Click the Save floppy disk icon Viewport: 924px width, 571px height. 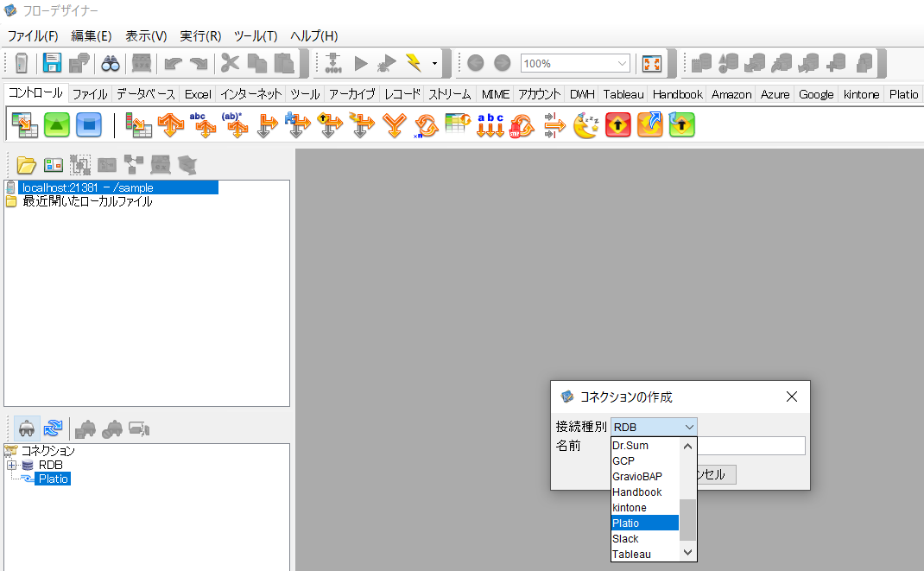pyautogui.click(x=52, y=63)
